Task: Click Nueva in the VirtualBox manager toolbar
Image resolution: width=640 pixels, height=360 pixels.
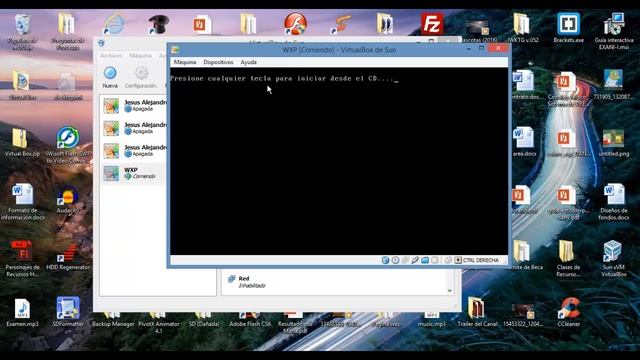Action: coord(110,77)
